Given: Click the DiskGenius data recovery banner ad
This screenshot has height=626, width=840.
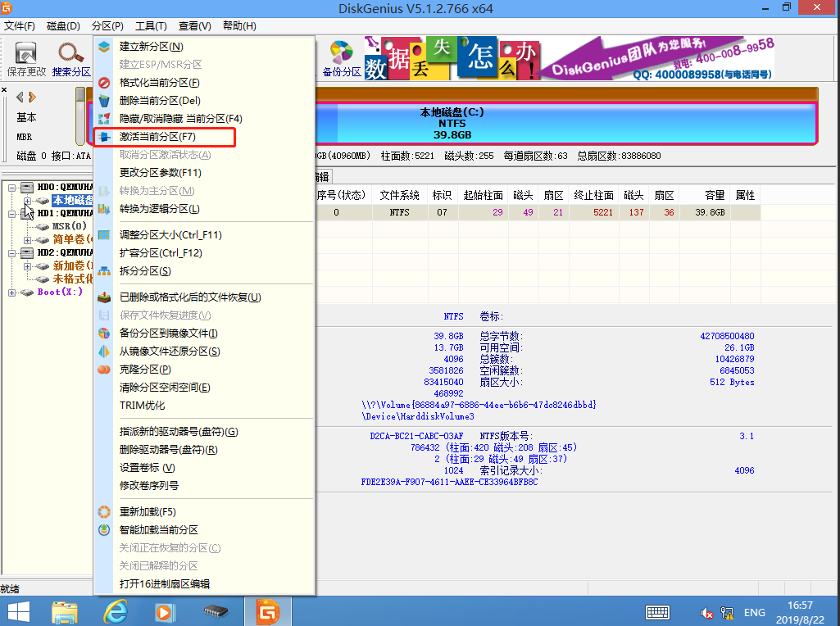Looking at the screenshot, I should point(570,58).
